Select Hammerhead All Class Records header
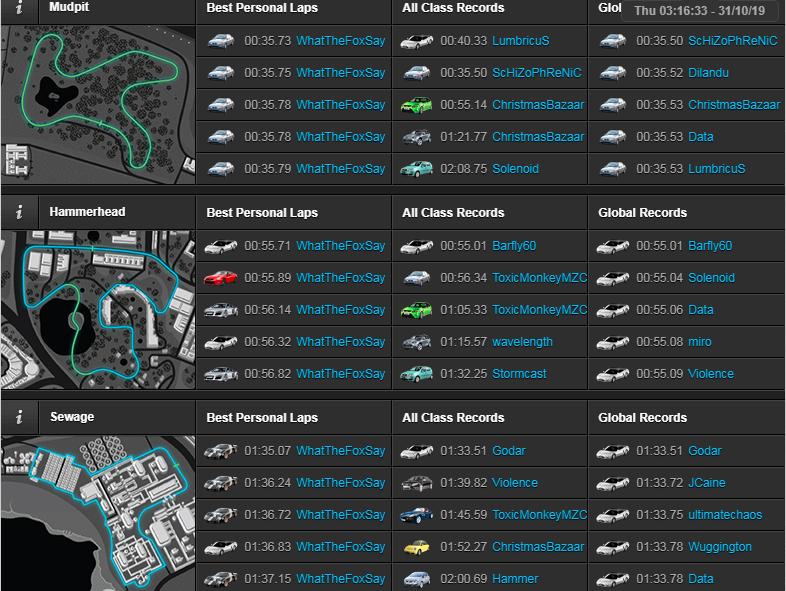This screenshot has width=786, height=591. pos(453,213)
